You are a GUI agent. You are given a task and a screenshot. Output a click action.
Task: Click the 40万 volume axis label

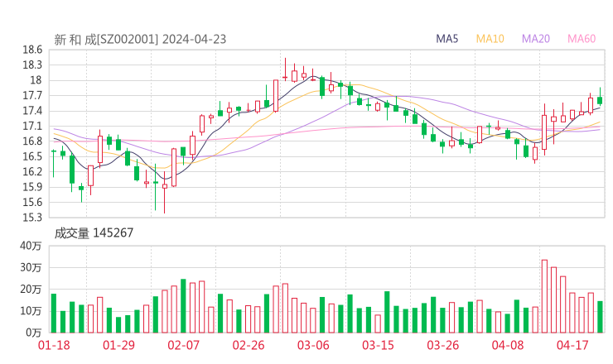pyautogui.click(x=31, y=246)
